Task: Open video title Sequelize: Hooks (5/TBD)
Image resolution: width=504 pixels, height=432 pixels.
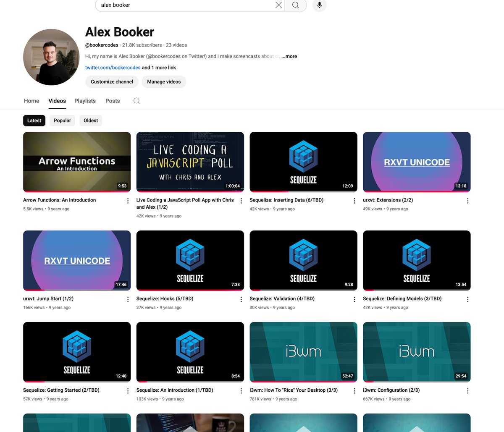Action: pos(165,299)
